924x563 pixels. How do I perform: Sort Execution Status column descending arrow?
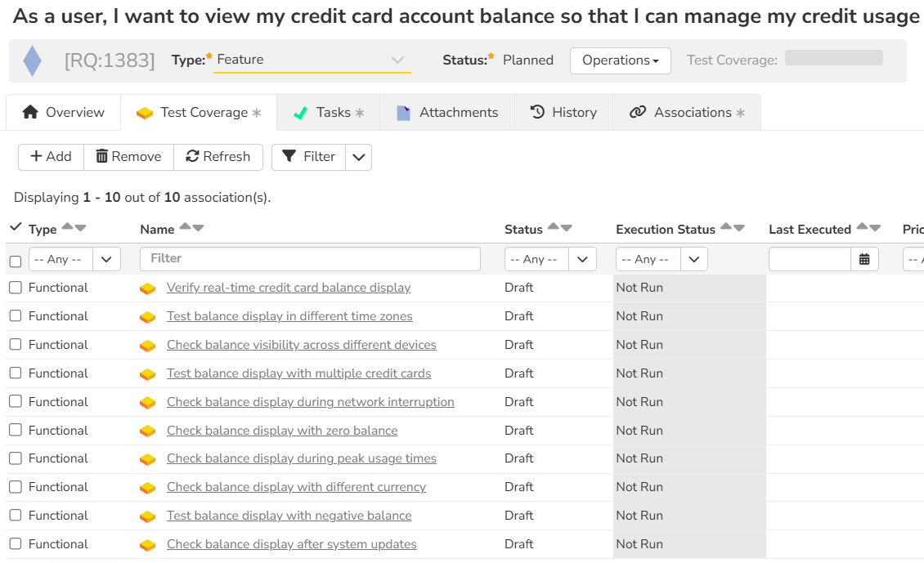click(x=739, y=228)
